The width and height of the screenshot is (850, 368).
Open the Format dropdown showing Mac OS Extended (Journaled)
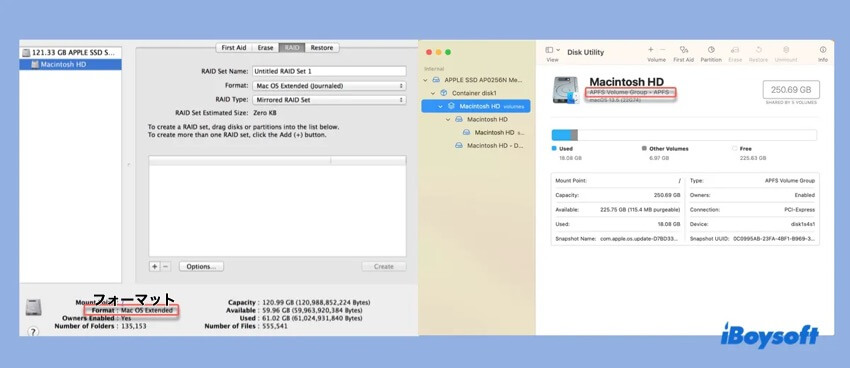pos(329,86)
